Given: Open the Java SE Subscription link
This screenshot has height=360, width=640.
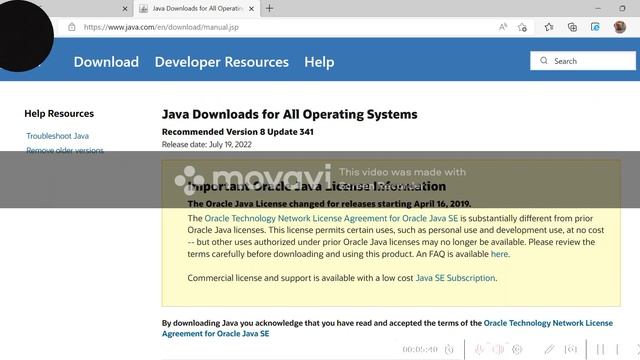Looking at the screenshot, I should [455, 278].
